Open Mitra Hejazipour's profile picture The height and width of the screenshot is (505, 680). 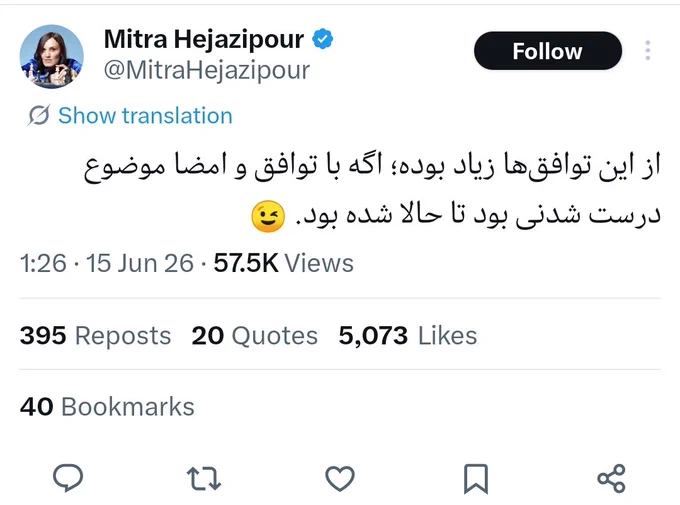(52, 56)
